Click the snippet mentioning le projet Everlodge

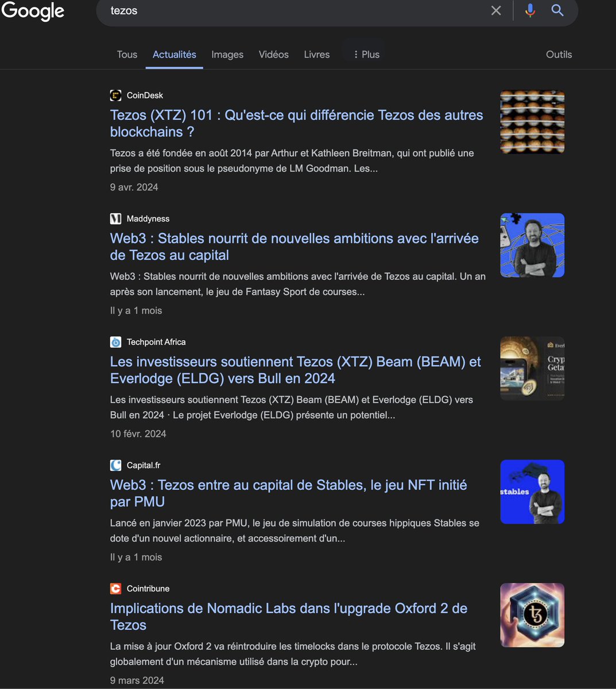coord(292,407)
